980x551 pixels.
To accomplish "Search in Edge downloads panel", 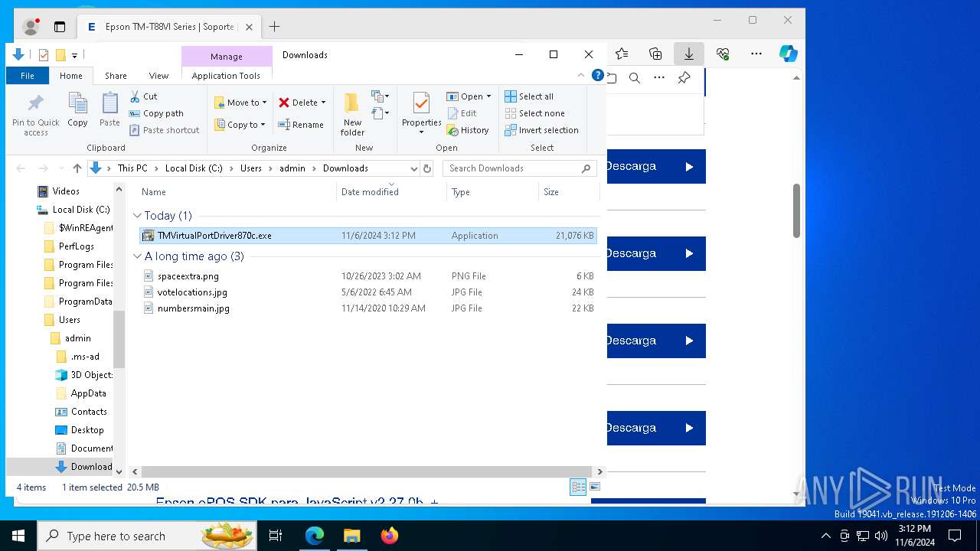I will (x=635, y=78).
